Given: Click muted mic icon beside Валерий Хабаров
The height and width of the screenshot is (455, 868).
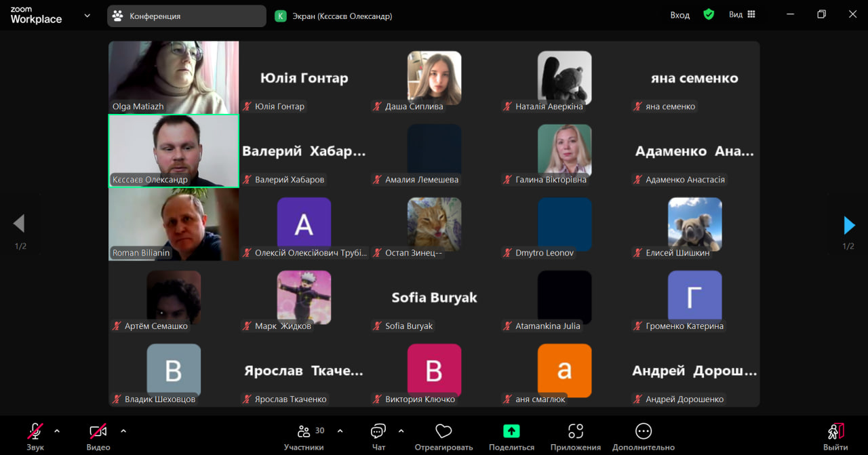Looking at the screenshot, I should point(248,180).
